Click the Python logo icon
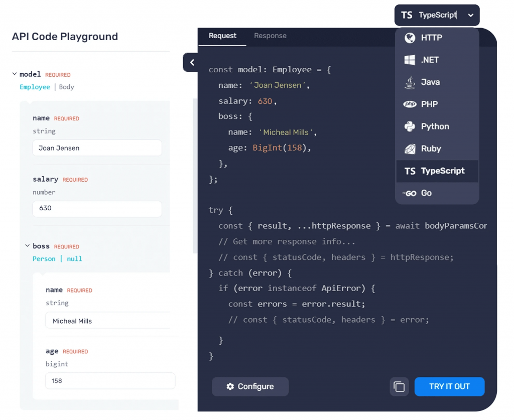Image resolution: width=514 pixels, height=420 pixels. point(410,126)
